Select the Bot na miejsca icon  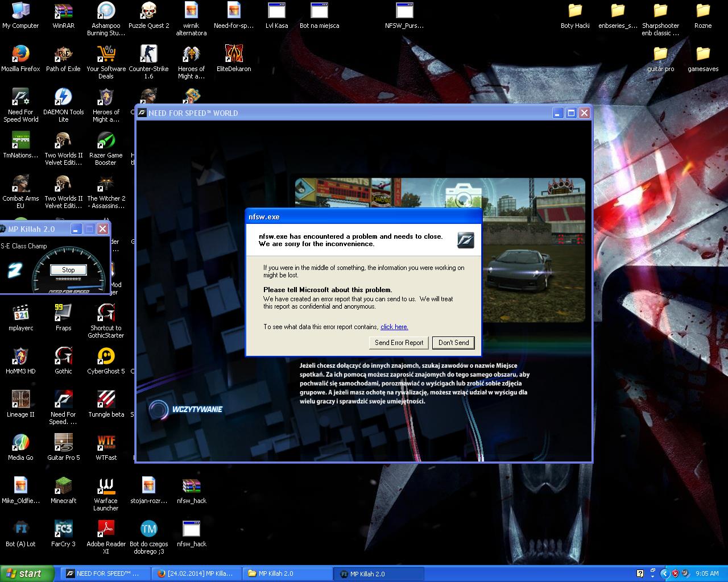click(x=319, y=15)
